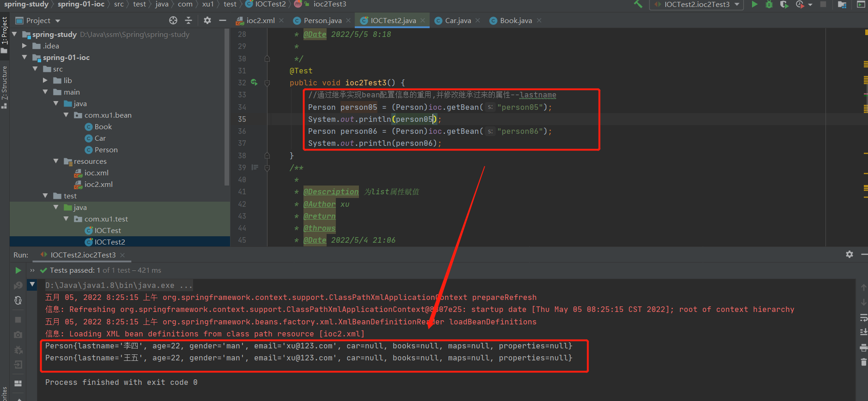The width and height of the screenshot is (868, 401).
Task: Expand the lib folder
Action: [x=45, y=80]
